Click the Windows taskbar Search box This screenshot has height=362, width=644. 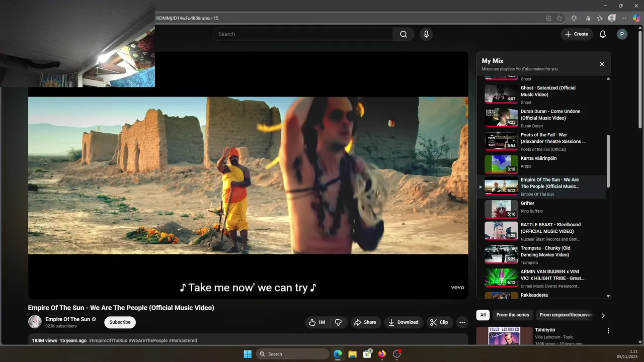293,354
